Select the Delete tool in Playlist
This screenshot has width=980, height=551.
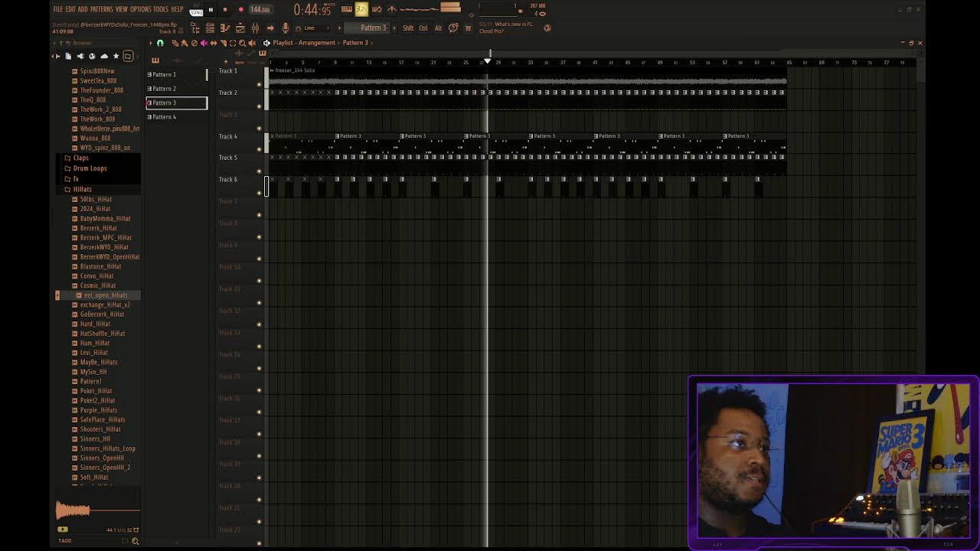pos(194,43)
